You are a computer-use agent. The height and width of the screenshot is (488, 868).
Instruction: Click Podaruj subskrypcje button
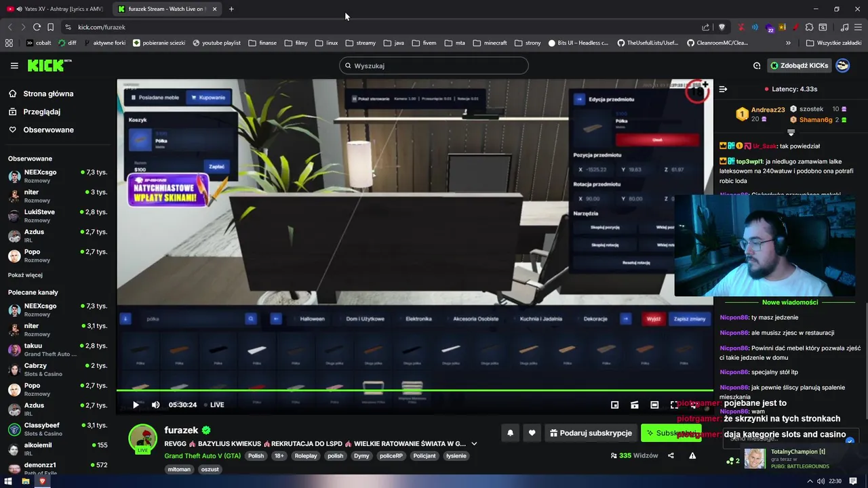coord(591,433)
